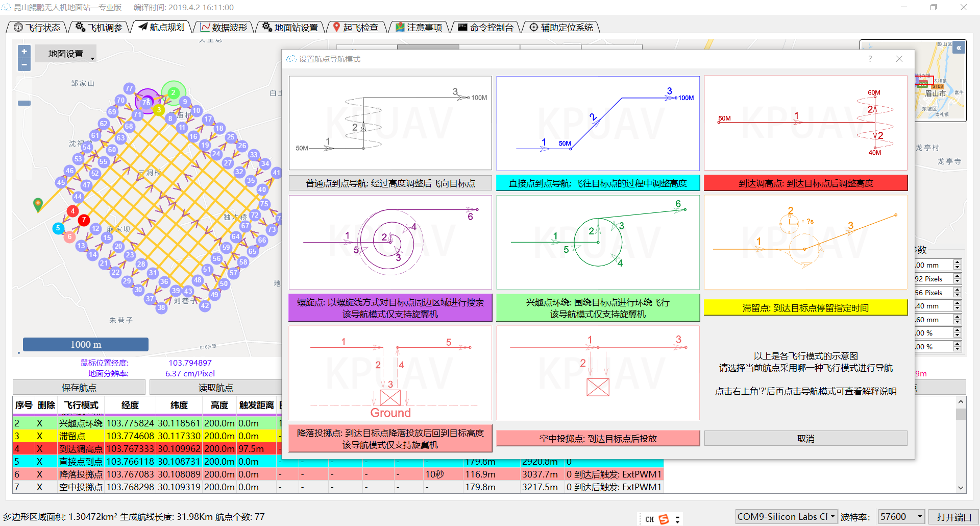980x526 pixels.
Task: Click the question mark help icon in dialog
Action: click(870, 59)
